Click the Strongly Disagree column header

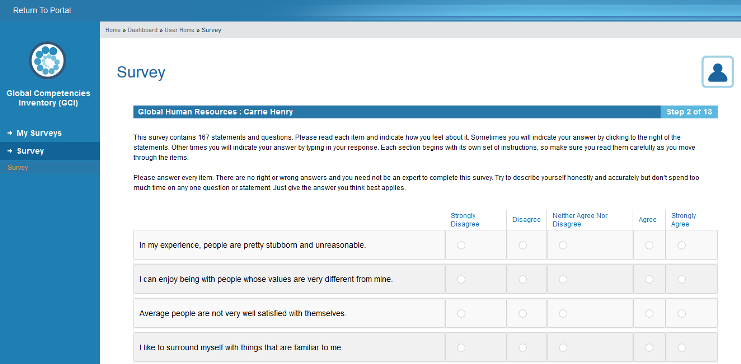465,220
